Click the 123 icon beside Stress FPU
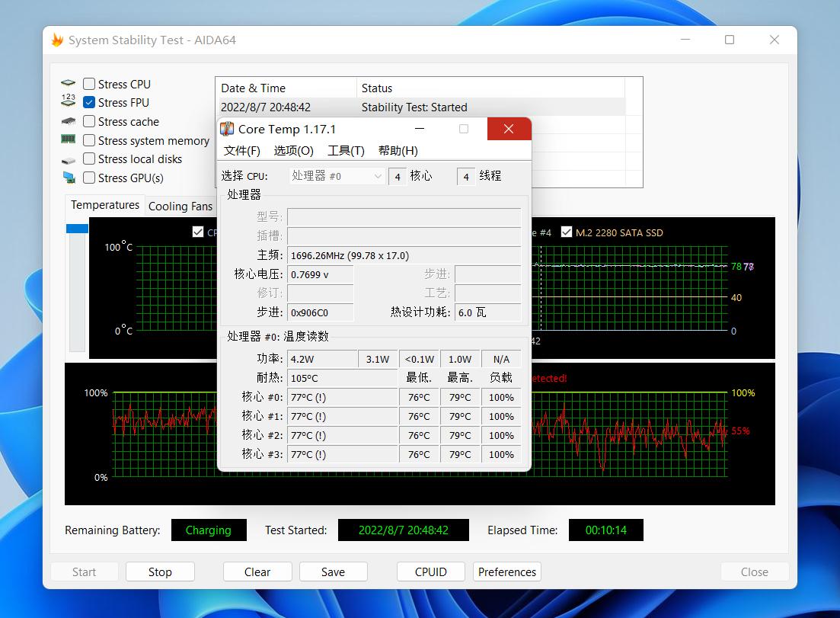The image size is (840, 618). point(69,102)
